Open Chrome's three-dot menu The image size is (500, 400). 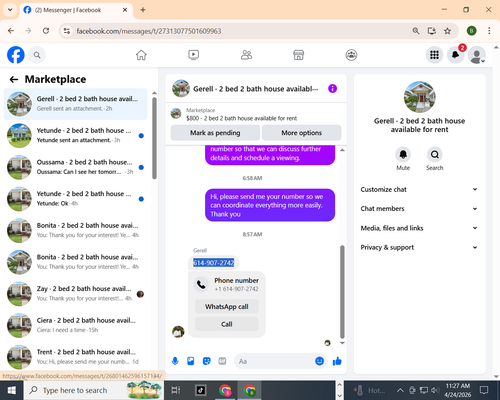click(x=489, y=31)
